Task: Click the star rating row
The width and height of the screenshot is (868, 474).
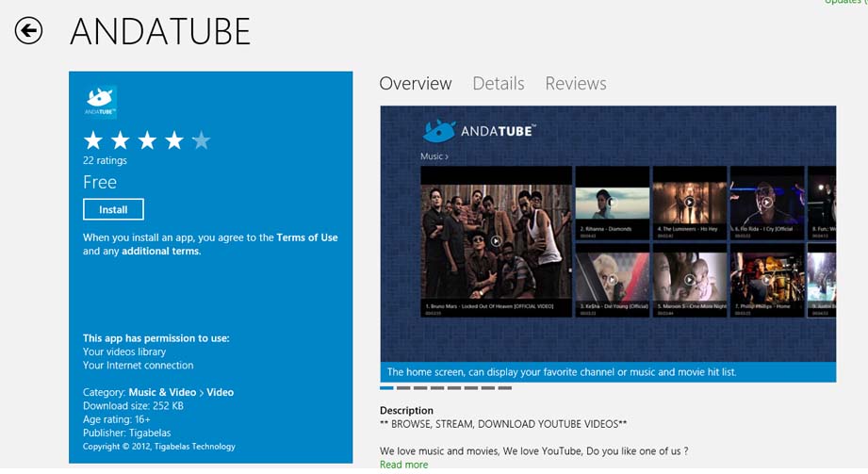Action: point(147,140)
